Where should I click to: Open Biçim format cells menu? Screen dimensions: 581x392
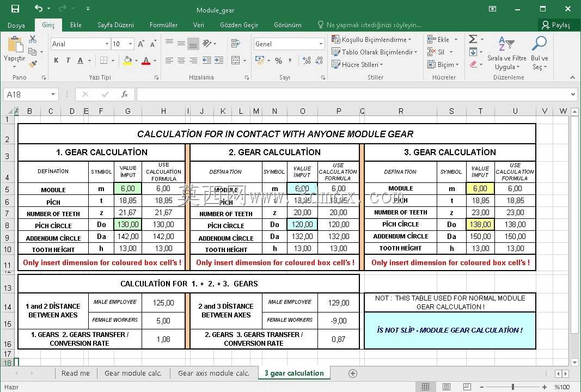[443, 64]
